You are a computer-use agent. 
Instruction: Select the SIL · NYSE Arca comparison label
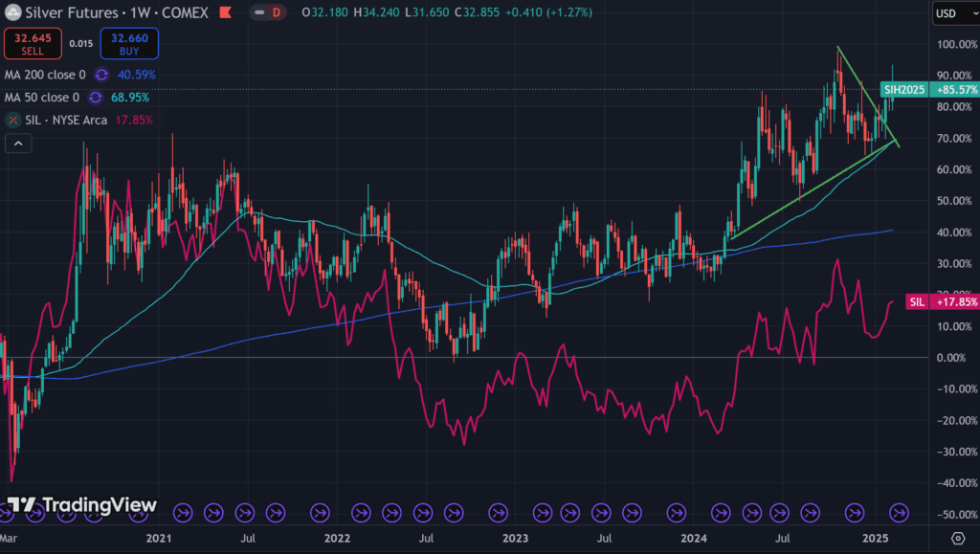point(66,120)
